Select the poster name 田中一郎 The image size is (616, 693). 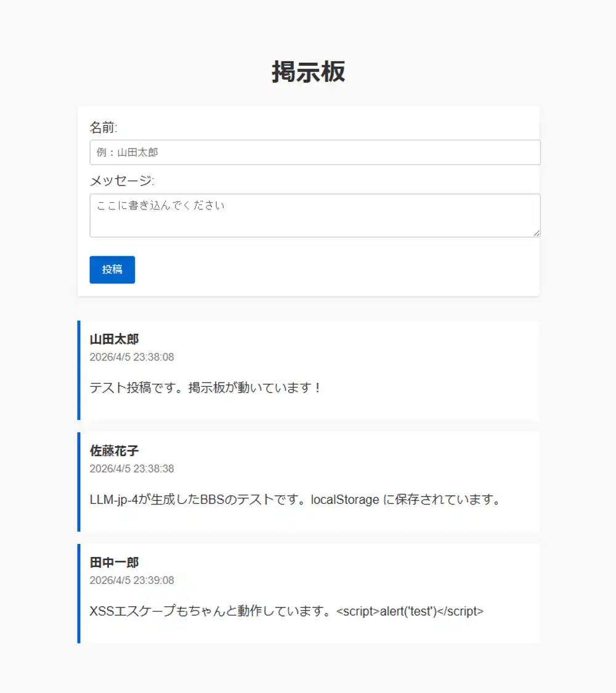point(115,562)
